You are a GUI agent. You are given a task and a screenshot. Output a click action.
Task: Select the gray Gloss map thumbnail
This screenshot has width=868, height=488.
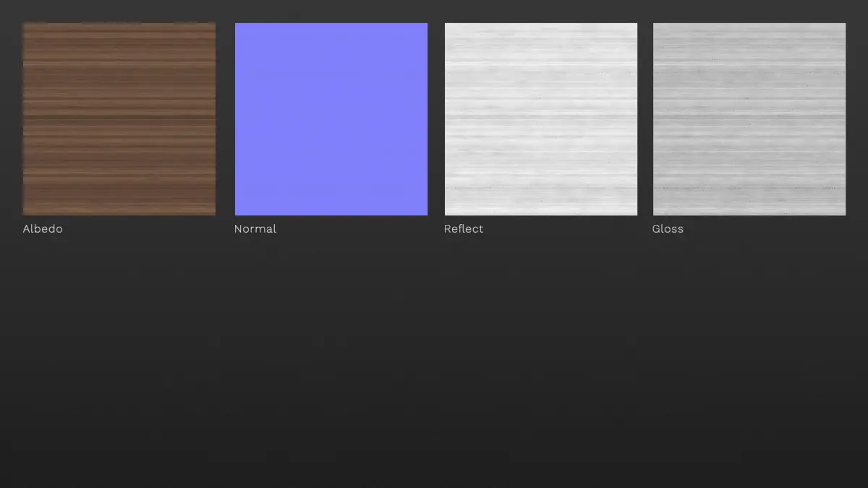[x=749, y=119]
